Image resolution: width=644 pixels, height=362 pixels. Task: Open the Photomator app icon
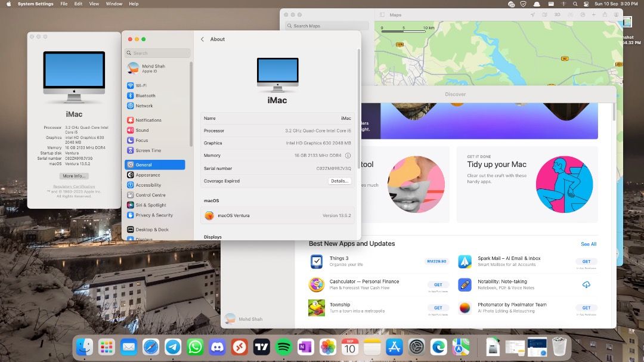pyautogui.click(x=465, y=308)
